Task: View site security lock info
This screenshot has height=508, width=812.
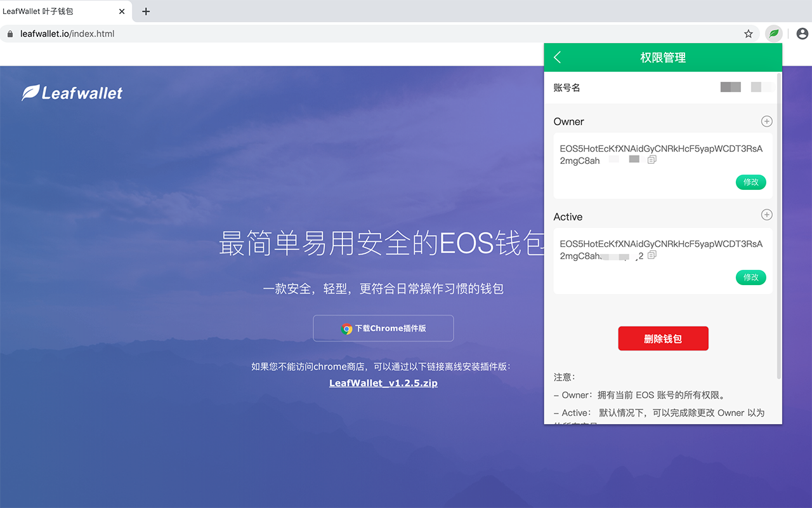Action: pos(10,34)
